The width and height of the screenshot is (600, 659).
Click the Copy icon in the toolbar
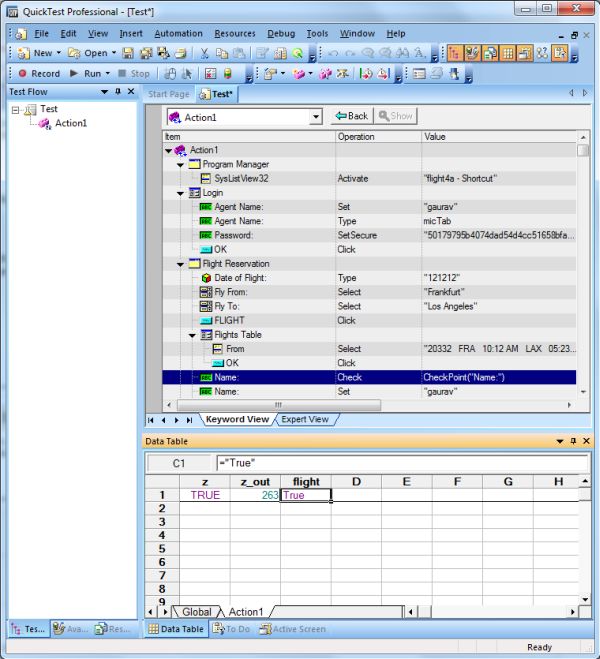pos(221,53)
